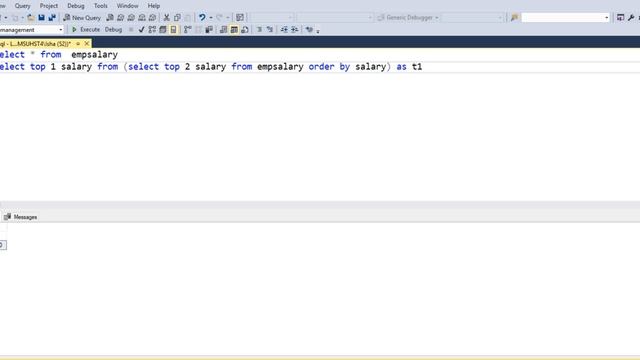Open the Find combo box dropdown arrow

pyautogui.click(x=607, y=18)
